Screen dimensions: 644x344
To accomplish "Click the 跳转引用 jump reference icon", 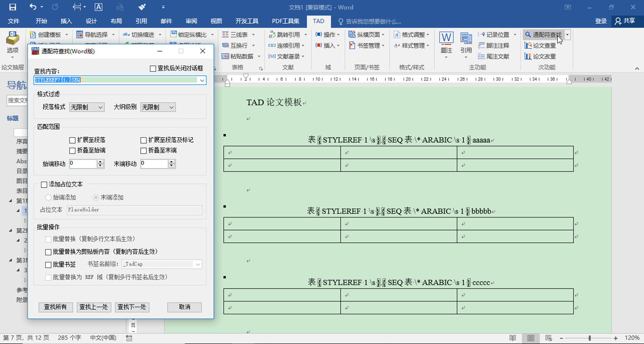I will (272, 35).
